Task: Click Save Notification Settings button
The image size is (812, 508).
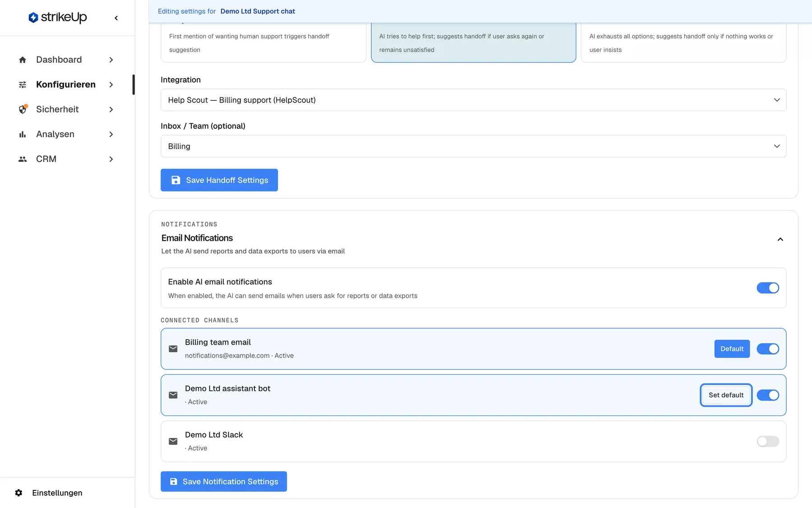Action: [224, 481]
